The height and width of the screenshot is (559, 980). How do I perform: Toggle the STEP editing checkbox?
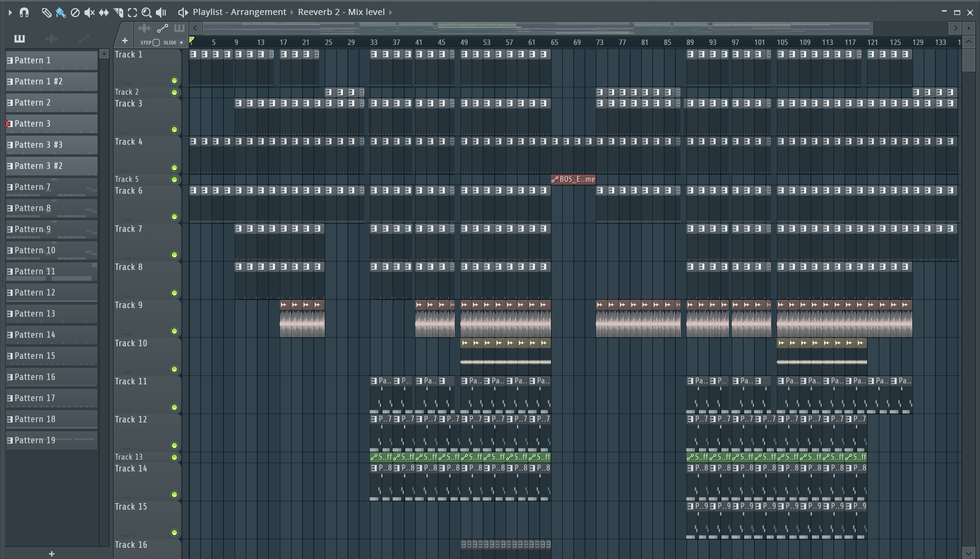coord(156,43)
